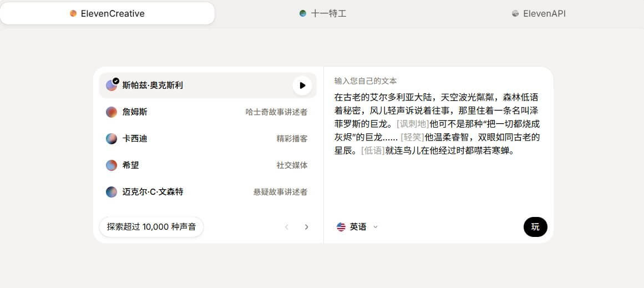Go to next voice page arrow

coord(306,227)
